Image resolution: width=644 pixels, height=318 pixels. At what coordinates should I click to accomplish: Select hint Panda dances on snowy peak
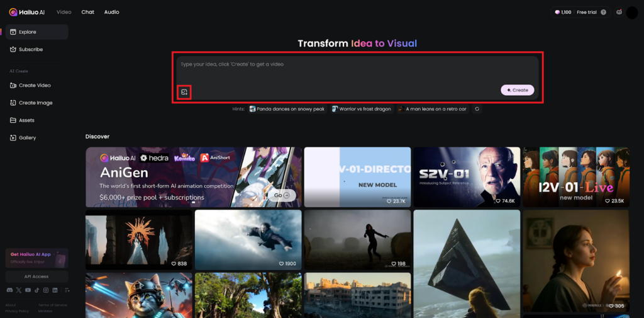coord(287,109)
